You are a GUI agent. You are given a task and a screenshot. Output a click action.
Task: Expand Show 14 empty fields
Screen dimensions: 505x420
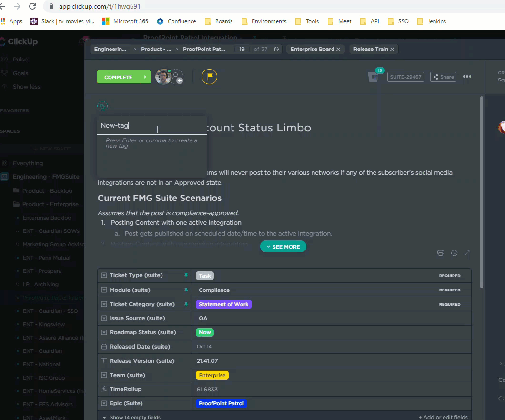[x=132, y=417]
